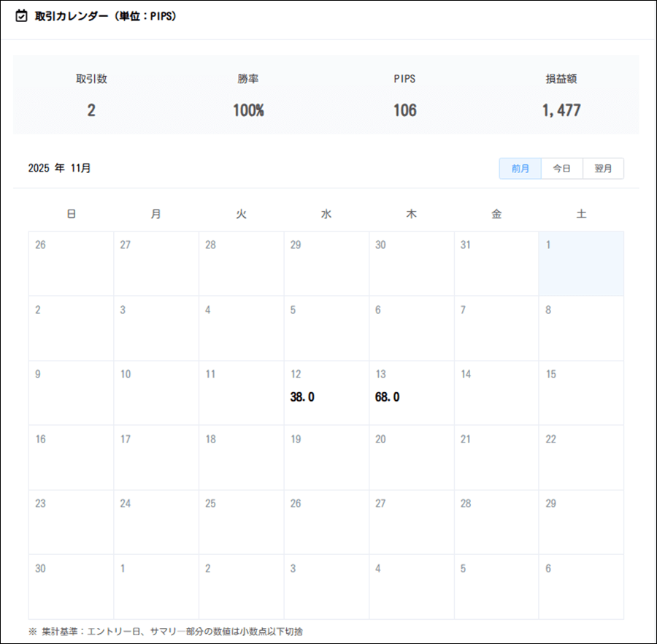Click the calendar check icon in header

(22, 15)
